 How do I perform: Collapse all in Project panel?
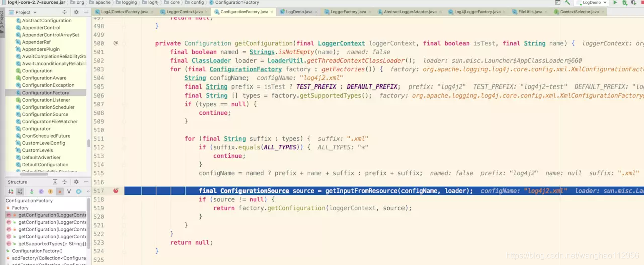coord(64,12)
